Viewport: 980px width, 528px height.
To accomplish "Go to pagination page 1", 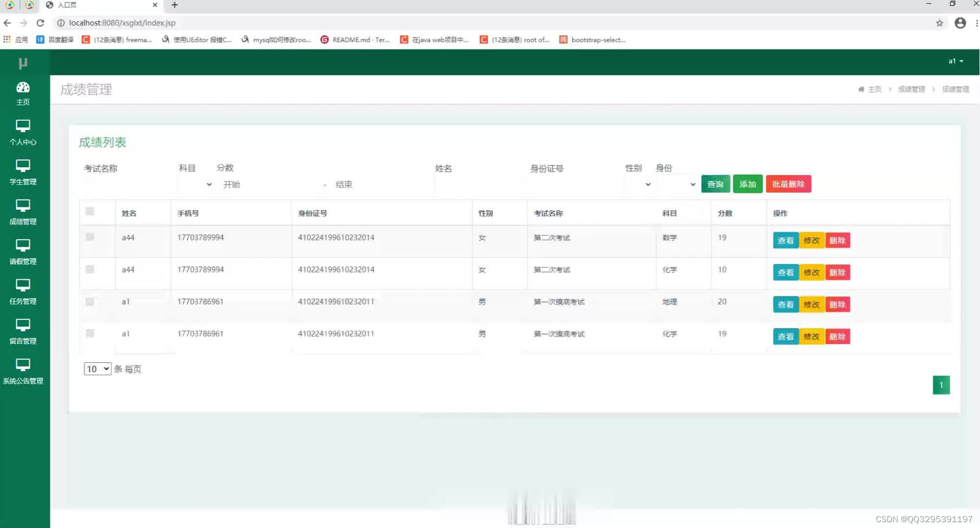I will pos(941,385).
